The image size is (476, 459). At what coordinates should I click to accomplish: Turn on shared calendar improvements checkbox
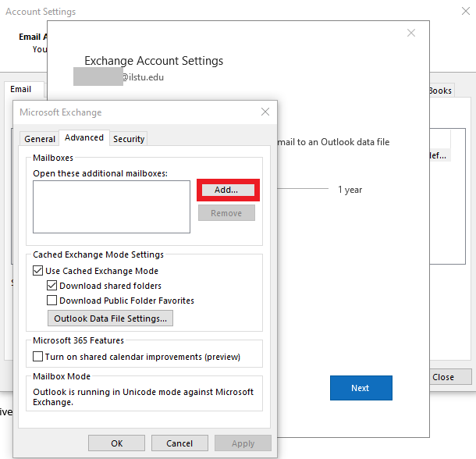37,356
